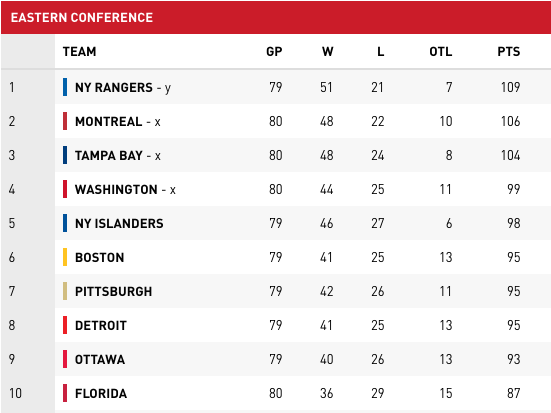Click the Pittsburgh gold color bar
The height and width of the screenshot is (413, 551).
coord(65,291)
